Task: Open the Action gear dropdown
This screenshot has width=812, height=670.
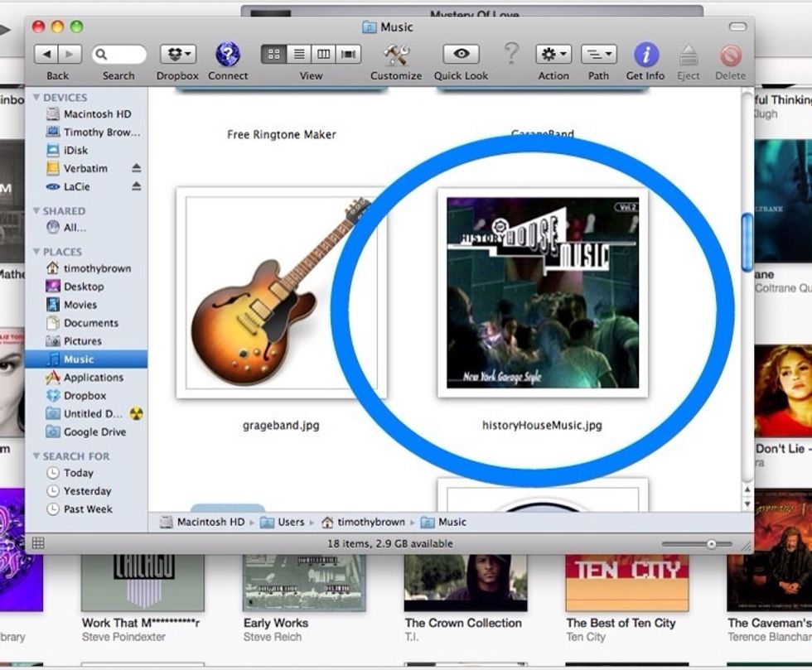Action: (x=552, y=54)
